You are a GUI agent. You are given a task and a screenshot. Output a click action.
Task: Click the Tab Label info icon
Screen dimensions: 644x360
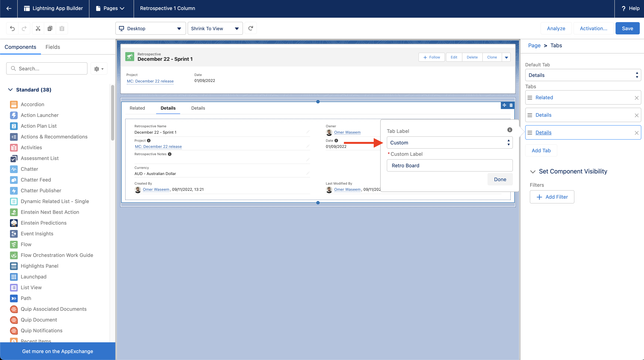509,130
